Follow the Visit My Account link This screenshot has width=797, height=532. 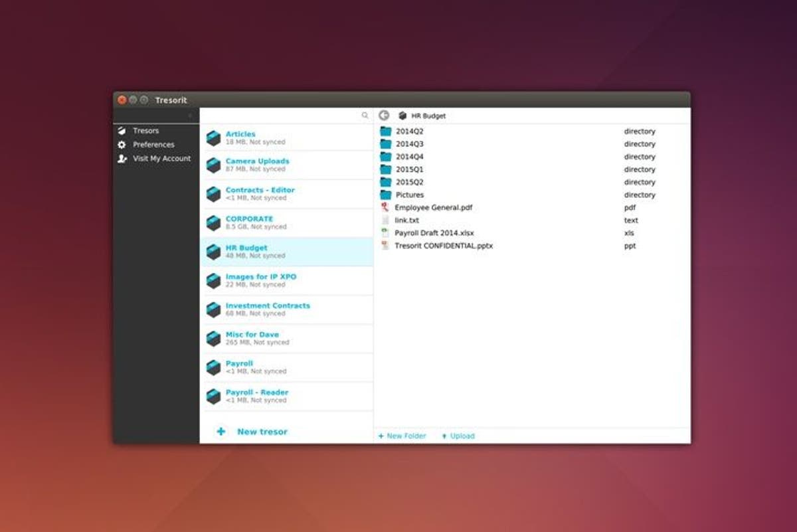[x=161, y=159]
